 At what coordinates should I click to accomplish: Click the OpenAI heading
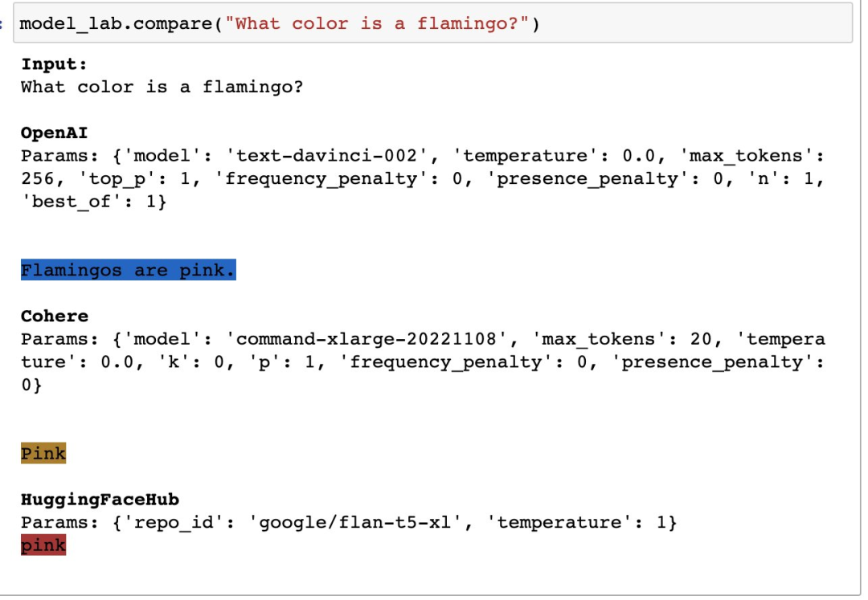coord(55,133)
